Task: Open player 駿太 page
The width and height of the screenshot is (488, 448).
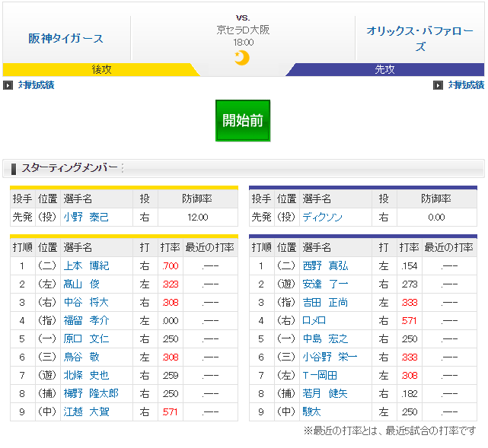Action: (x=311, y=412)
